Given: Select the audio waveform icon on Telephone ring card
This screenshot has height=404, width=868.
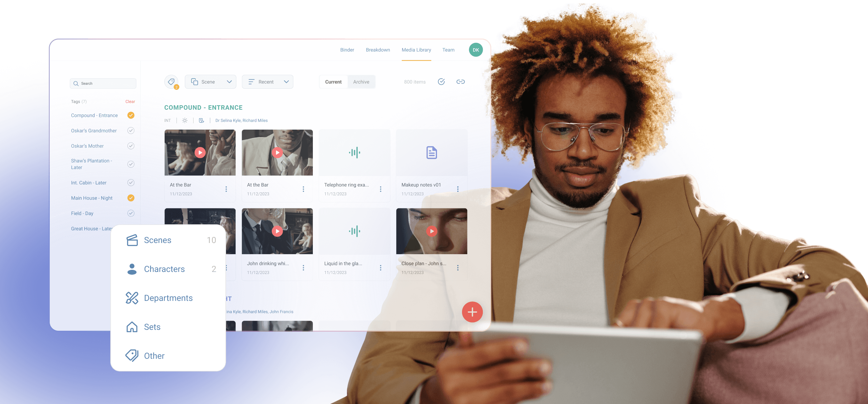Looking at the screenshot, I should [x=354, y=153].
